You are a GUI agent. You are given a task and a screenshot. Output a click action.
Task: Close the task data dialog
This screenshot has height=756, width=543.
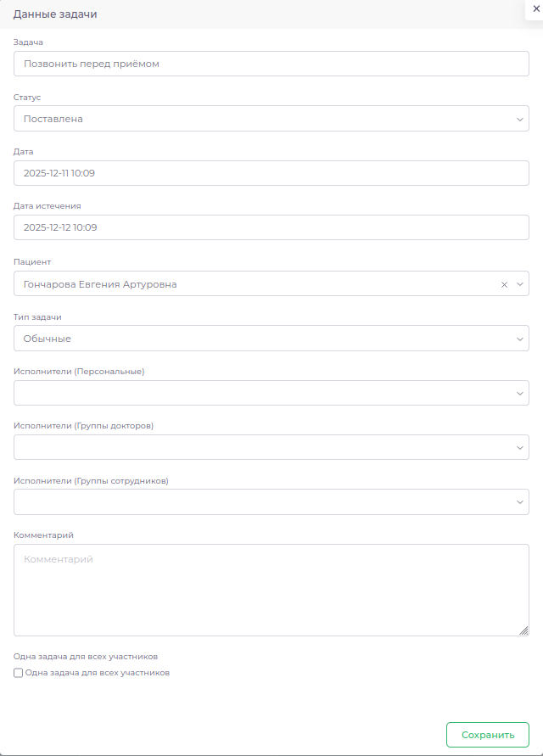pyautogui.click(x=535, y=8)
